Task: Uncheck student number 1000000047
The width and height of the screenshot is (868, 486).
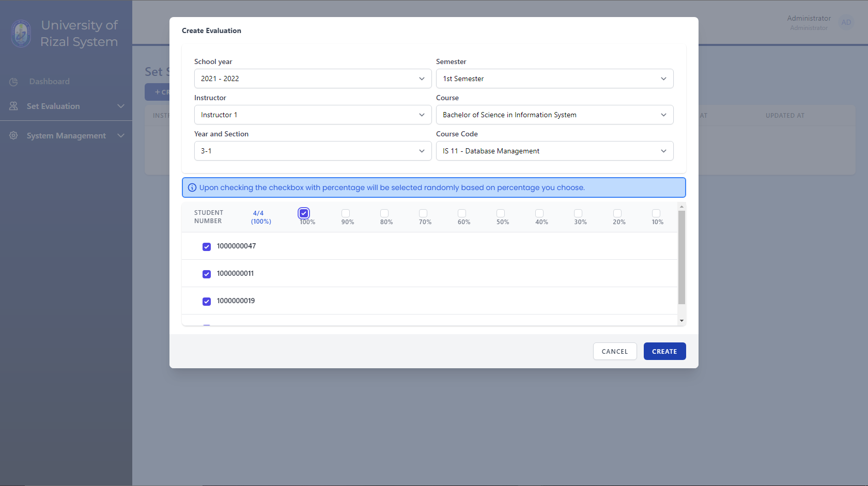Action: click(x=207, y=246)
